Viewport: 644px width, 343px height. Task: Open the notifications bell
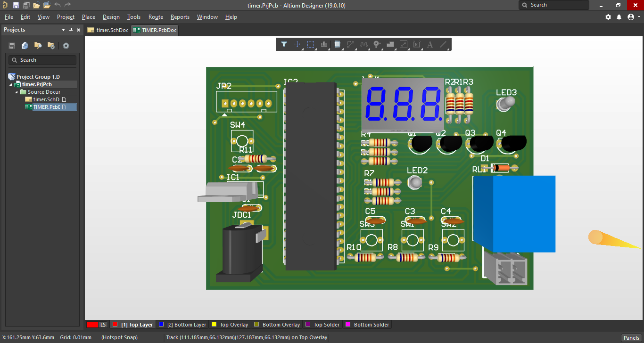619,17
